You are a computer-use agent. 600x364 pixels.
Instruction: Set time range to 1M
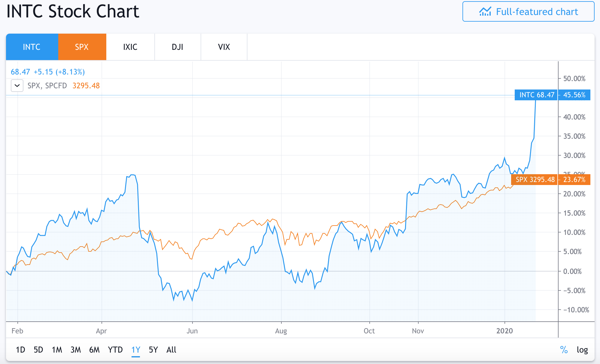pyautogui.click(x=57, y=350)
